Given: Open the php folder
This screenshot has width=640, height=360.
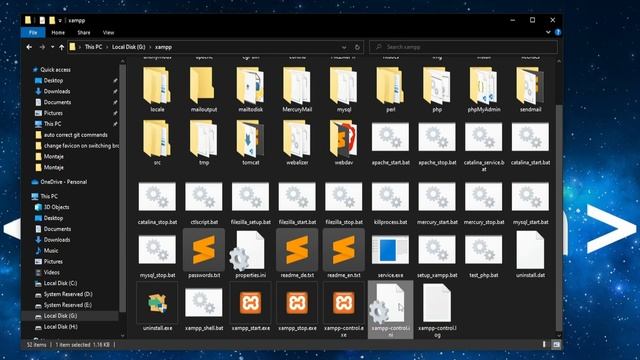Looking at the screenshot, I should 437,90.
